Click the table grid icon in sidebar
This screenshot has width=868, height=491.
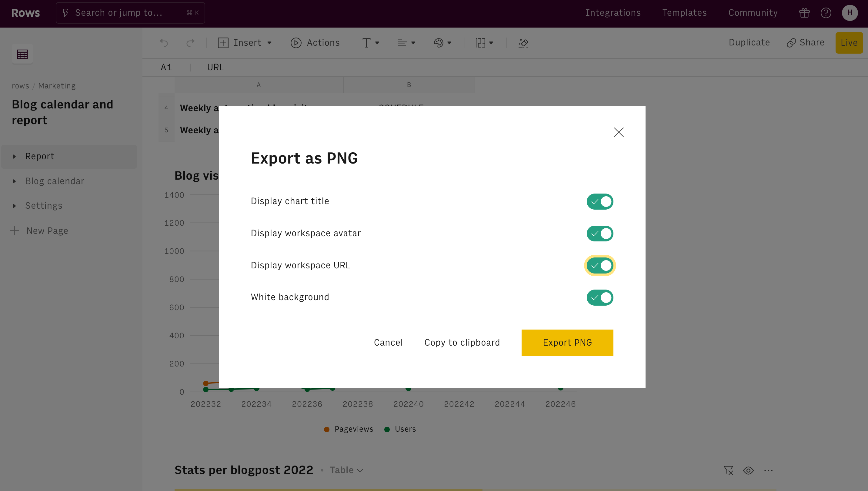pos(22,54)
